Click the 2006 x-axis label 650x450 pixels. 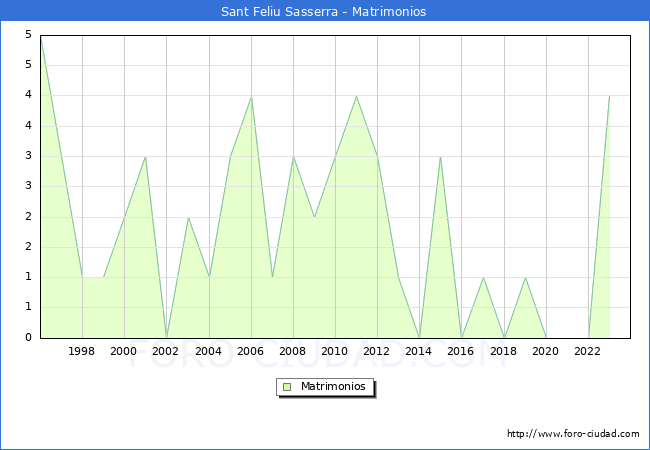point(250,351)
